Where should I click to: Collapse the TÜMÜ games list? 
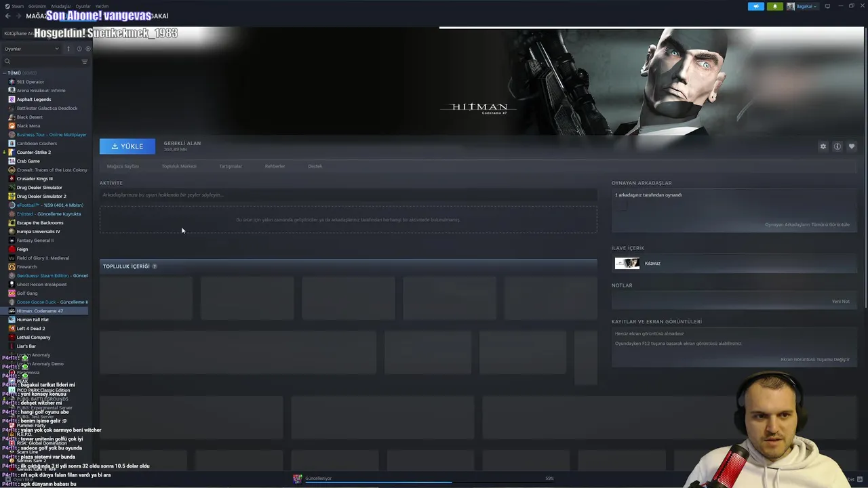point(5,73)
